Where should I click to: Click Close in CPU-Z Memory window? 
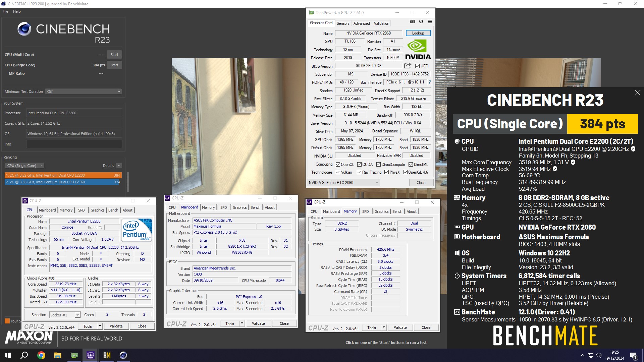(x=426, y=327)
